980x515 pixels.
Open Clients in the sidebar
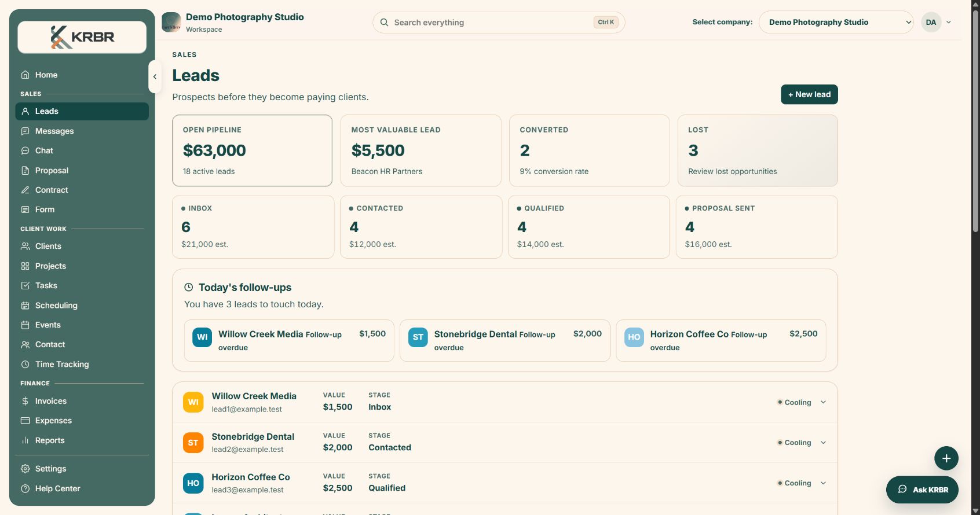click(82, 246)
